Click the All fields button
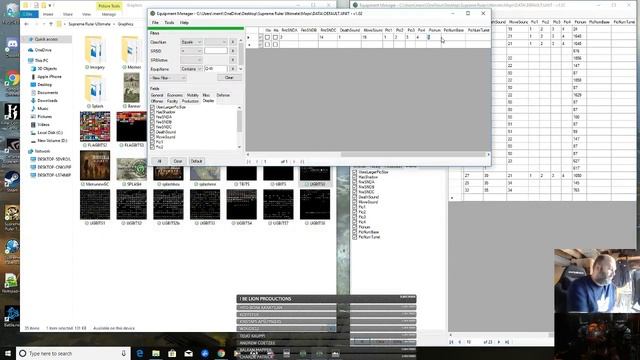This screenshot has width=640, height=360. 159,161
